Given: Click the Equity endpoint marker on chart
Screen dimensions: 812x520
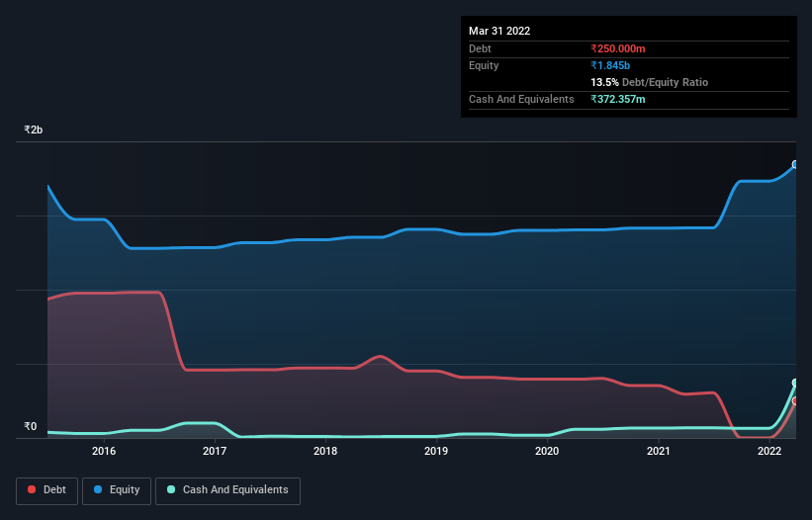Looking at the screenshot, I should click(795, 164).
